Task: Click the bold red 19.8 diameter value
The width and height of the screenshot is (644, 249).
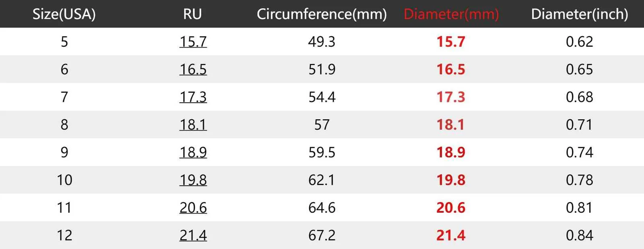Action: (451, 180)
